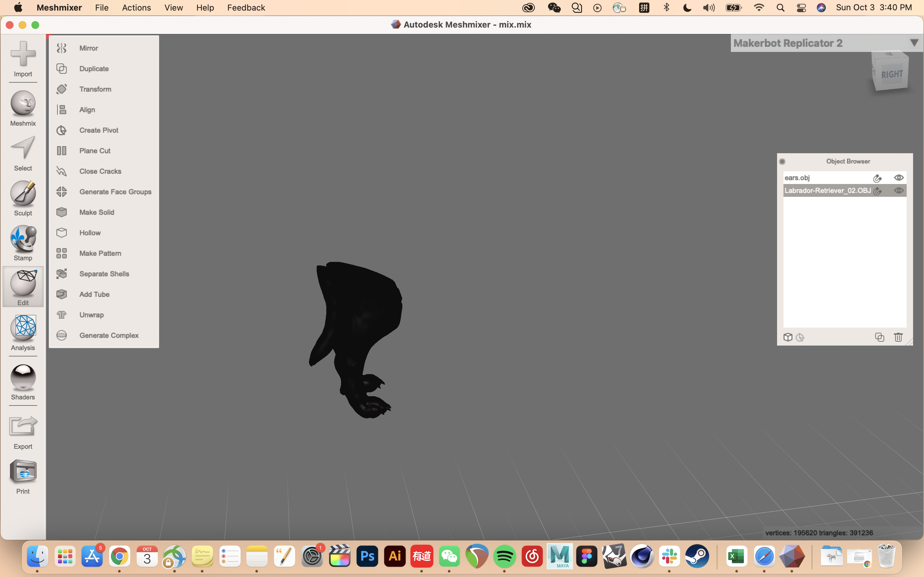Image resolution: width=924 pixels, height=577 pixels.
Task: Hide ears.obj with its eye toggle
Action: [899, 178]
